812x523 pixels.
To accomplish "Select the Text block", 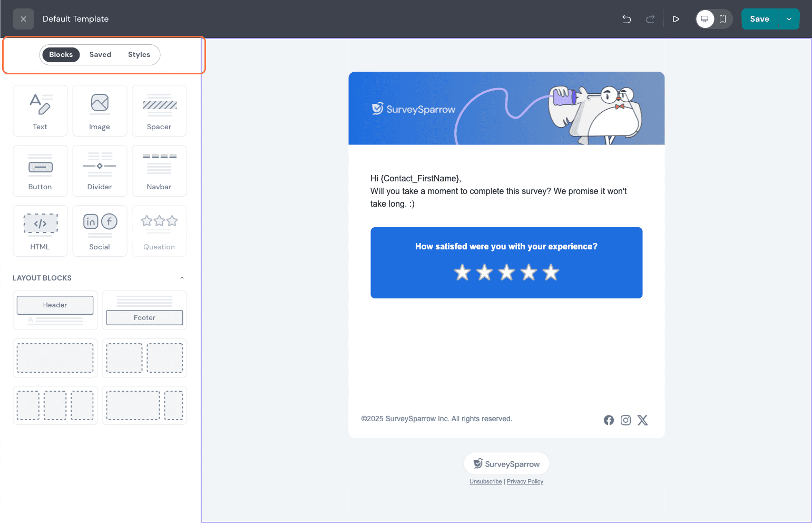I will [x=40, y=111].
